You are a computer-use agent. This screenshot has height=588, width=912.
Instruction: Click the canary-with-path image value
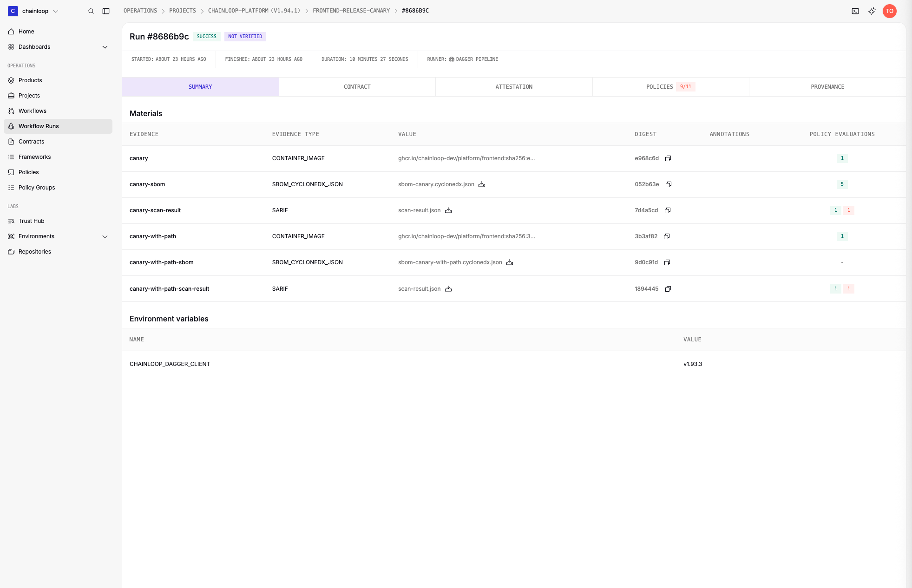click(466, 236)
